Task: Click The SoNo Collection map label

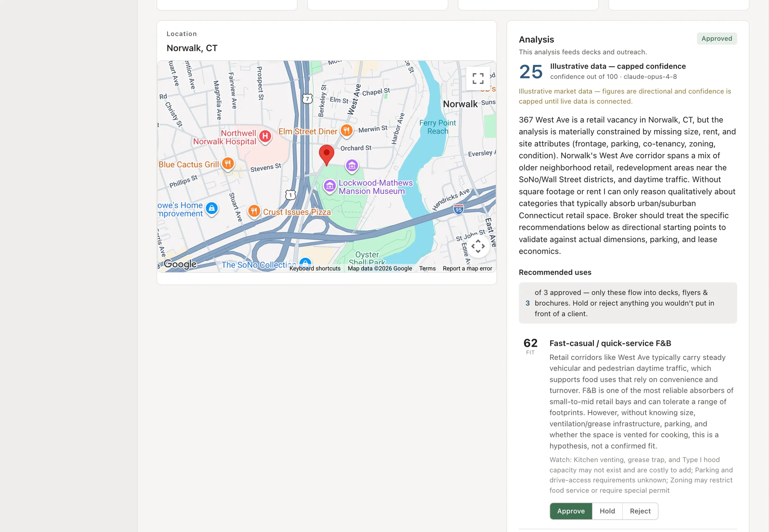Action: point(258,265)
